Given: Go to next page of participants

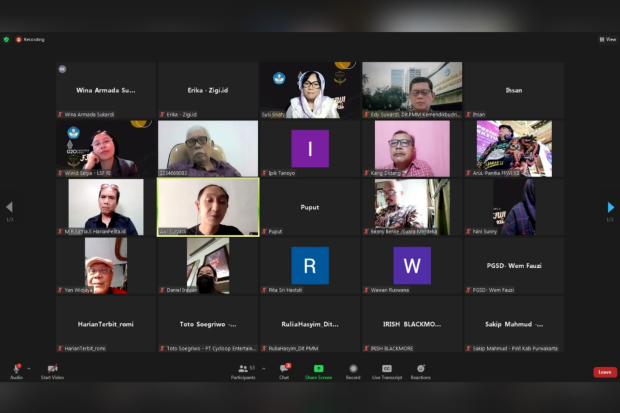Looking at the screenshot, I should (610, 207).
